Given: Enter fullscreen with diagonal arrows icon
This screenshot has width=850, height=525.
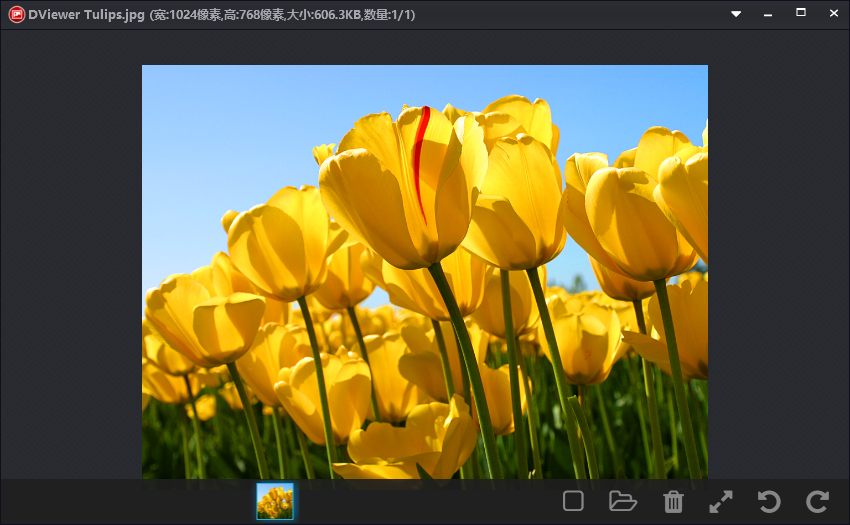Looking at the screenshot, I should coord(720,502).
